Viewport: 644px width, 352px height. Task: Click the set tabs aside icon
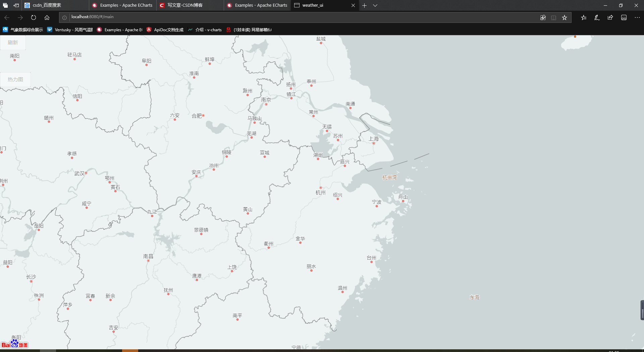(x=16, y=5)
